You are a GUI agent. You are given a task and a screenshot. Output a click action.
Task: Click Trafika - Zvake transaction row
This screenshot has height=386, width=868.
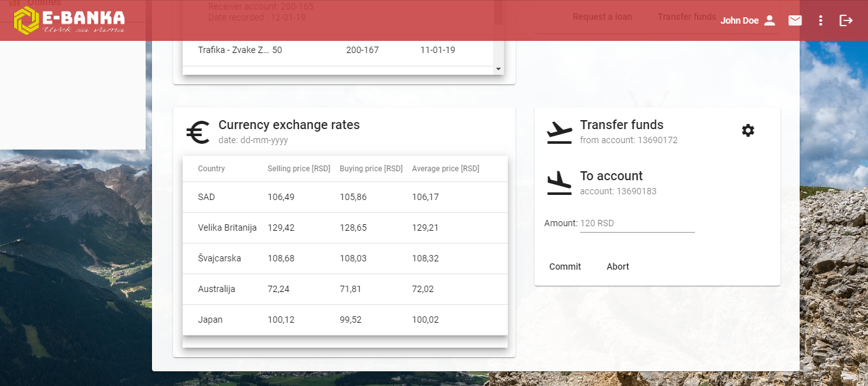point(338,50)
